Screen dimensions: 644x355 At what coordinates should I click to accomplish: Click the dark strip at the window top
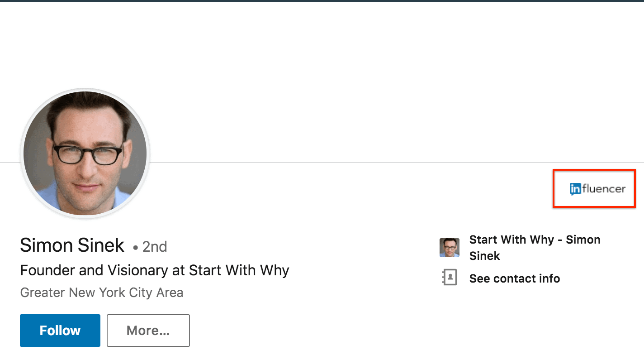click(x=322, y=1)
